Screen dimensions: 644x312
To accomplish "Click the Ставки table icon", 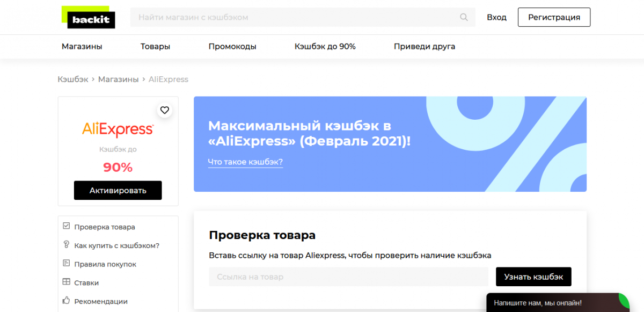I will (x=67, y=282).
